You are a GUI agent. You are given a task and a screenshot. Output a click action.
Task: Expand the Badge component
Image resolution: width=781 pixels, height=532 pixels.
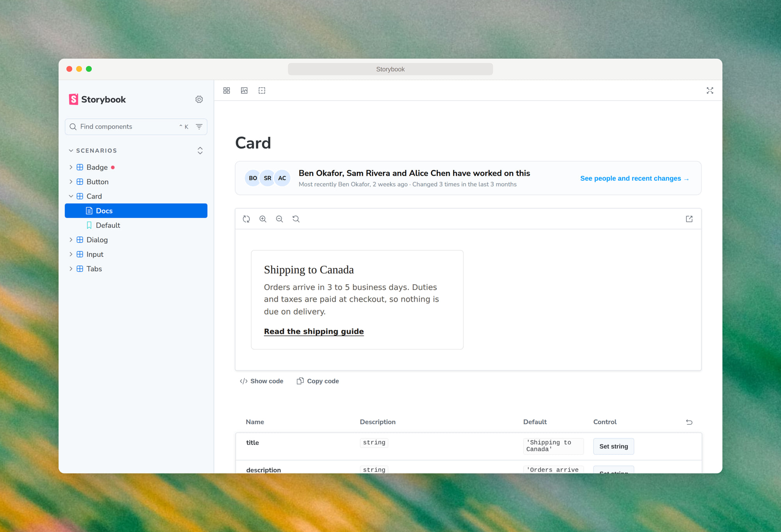tap(136, 167)
